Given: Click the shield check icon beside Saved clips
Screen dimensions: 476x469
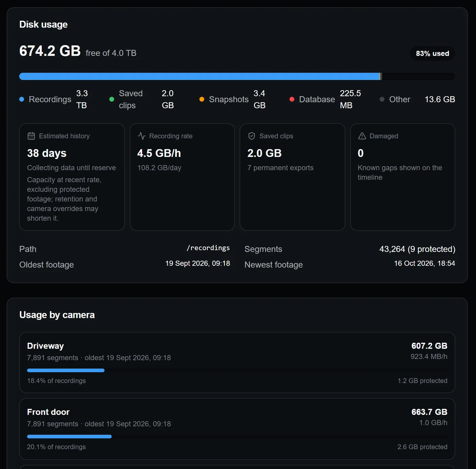Looking at the screenshot, I should 252,136.
